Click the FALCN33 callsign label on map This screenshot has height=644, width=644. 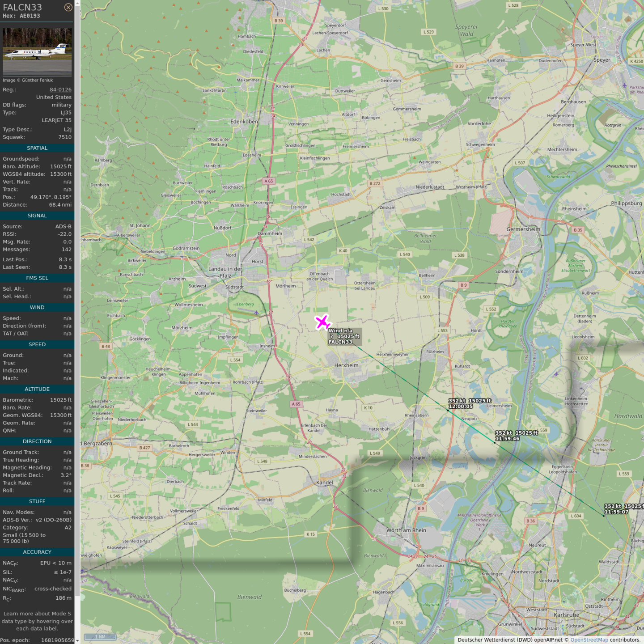click(x=340, y=342)
